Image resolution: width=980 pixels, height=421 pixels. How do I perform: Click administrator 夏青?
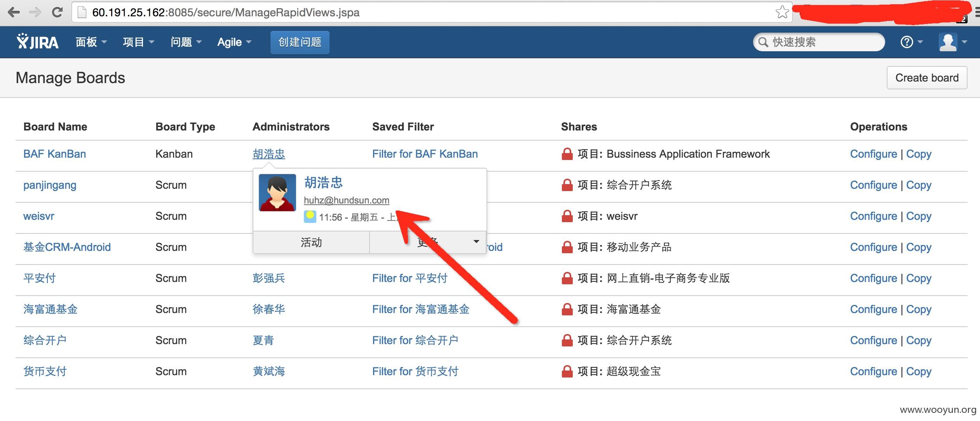(263, 340)
